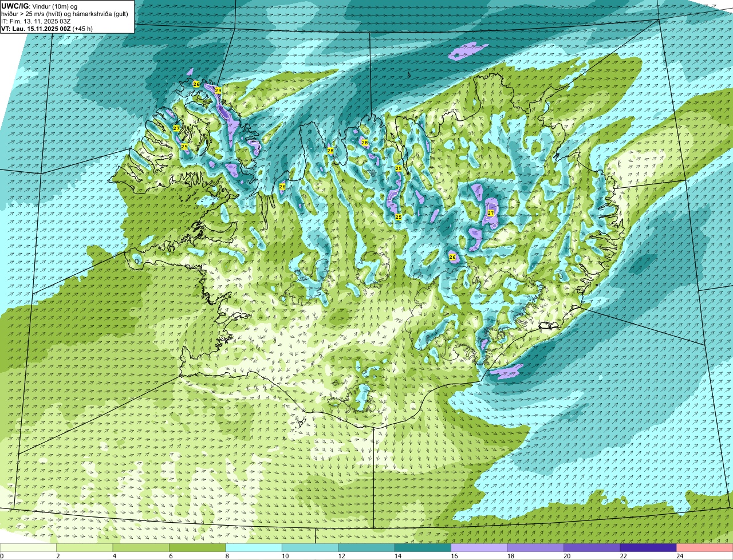The image size is (733, 560).
Task: Click the pink legend swatch above 24 m/s
Action: coord(705,547)
